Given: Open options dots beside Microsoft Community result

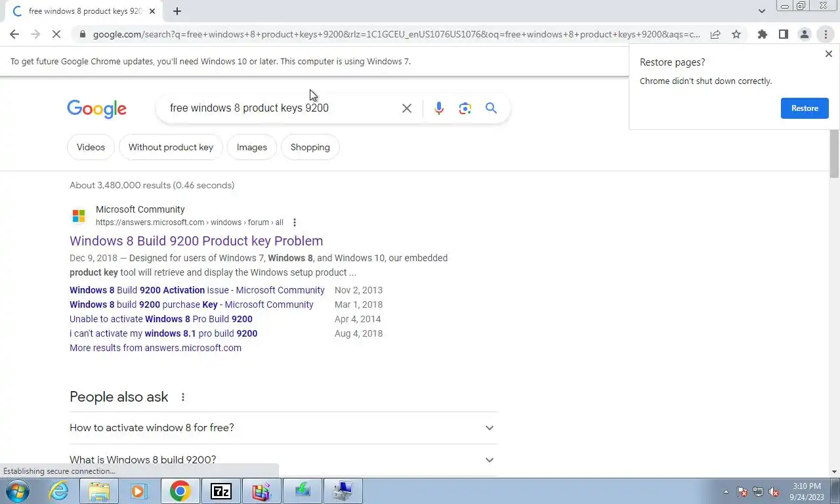Looking at the screenshot, I should (295, 222).
